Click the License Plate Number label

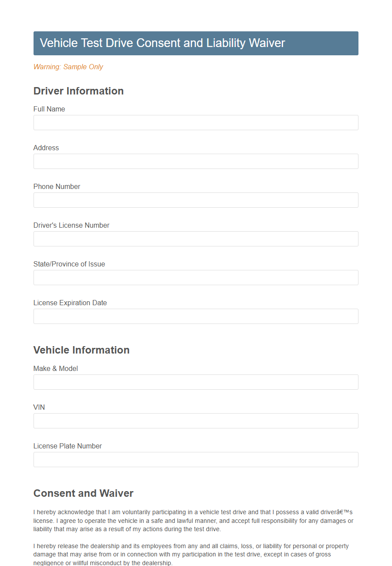68,446
